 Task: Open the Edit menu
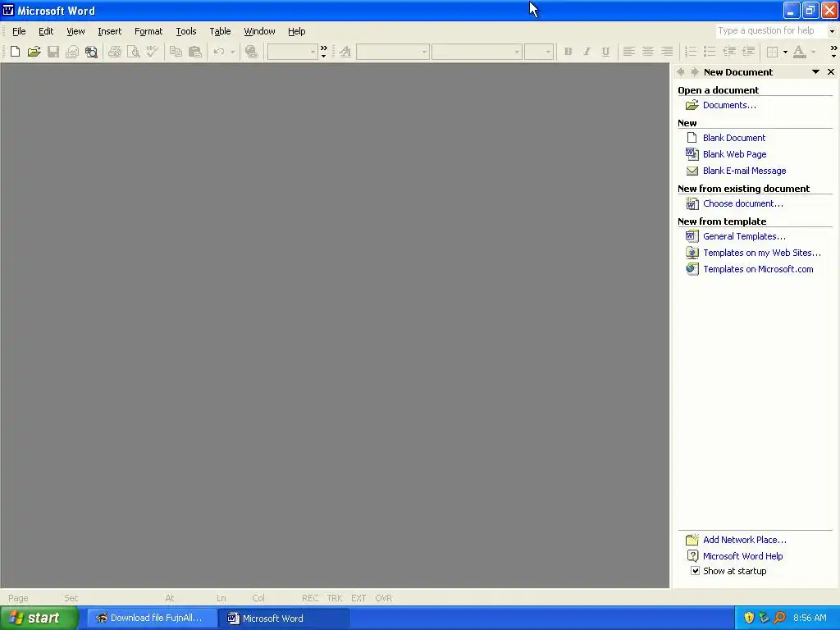46,32
